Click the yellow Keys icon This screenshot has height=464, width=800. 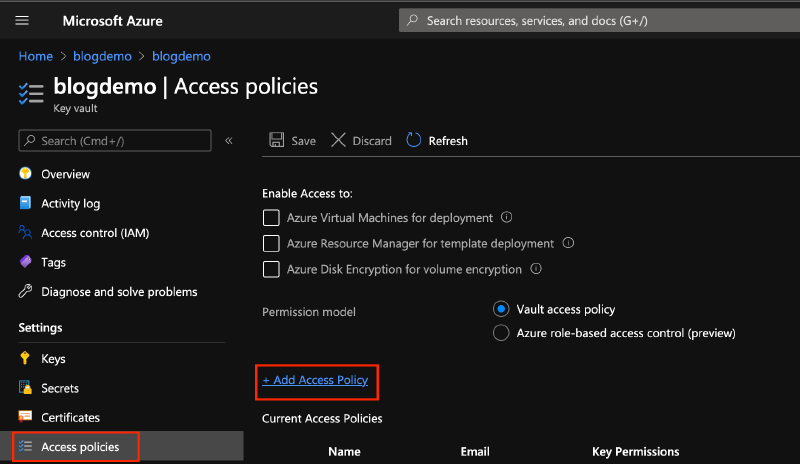[24, 358]
